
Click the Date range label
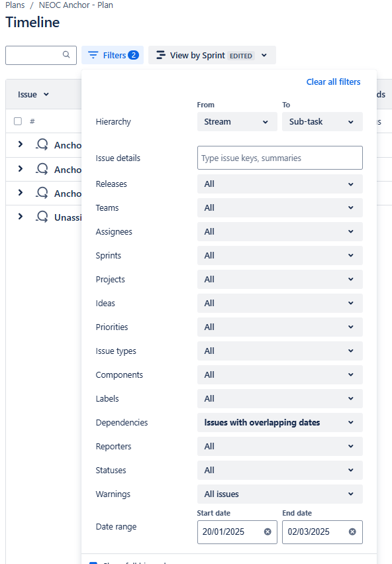point(116,527)
